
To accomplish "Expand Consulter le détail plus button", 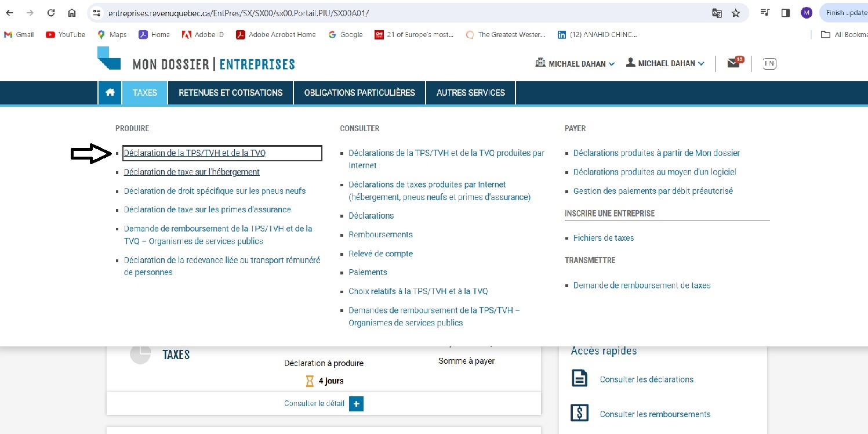I will point(356,404).
